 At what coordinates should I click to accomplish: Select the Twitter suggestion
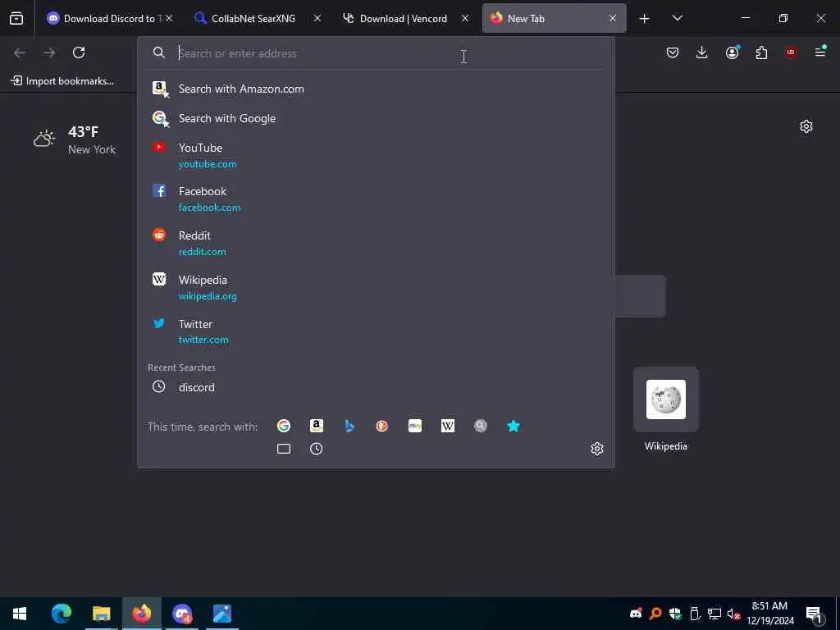pos(376,331)
